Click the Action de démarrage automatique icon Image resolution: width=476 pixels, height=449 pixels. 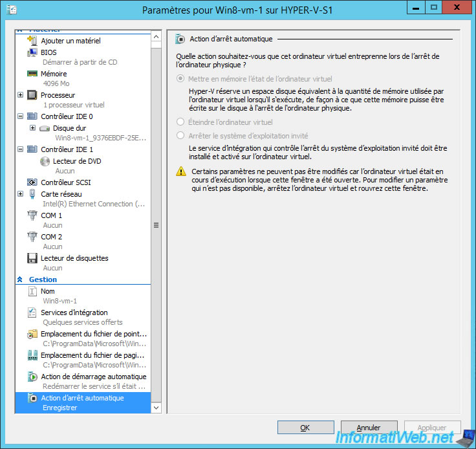pos(32,377)
